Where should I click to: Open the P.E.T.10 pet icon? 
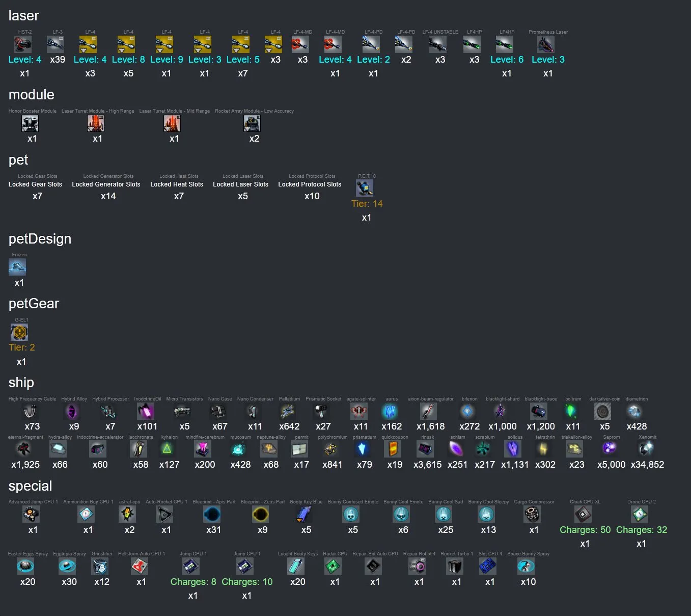coord(365,189)
